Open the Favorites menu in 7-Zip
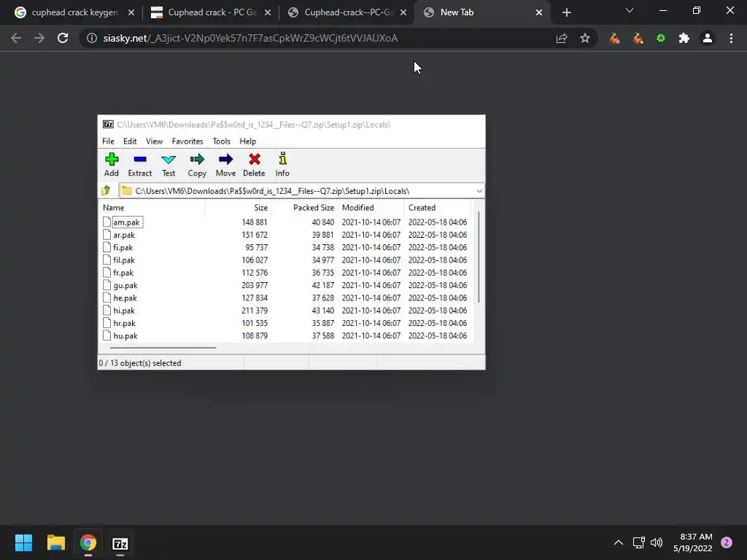Image resolution: width=747 pixels, height=560 pixels. tap(187, 141)
